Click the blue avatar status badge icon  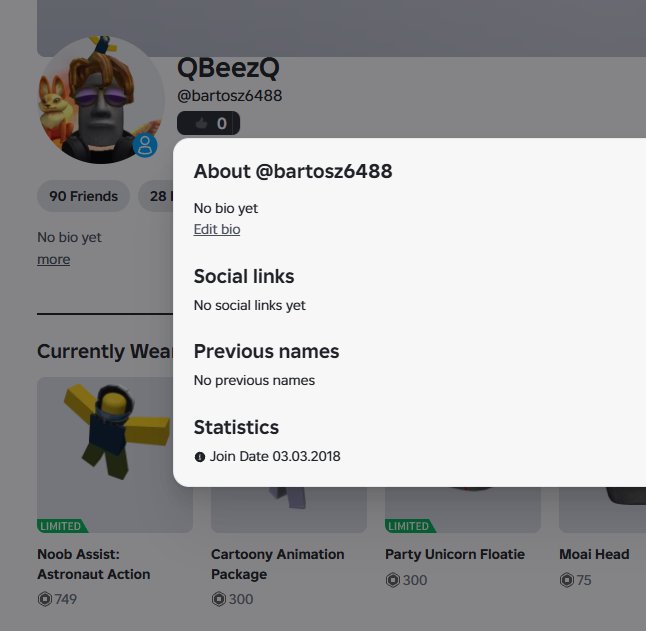point(145,145)
